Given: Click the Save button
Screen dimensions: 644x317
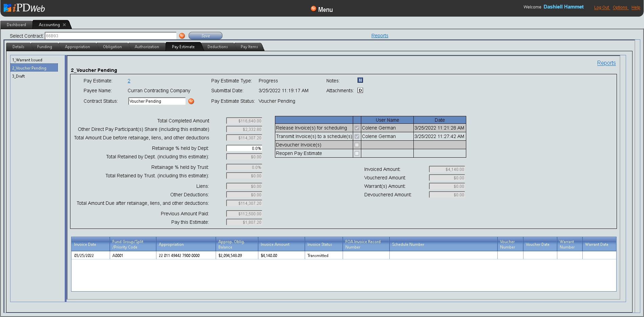Looking at the screenshot, I should 206,36.
